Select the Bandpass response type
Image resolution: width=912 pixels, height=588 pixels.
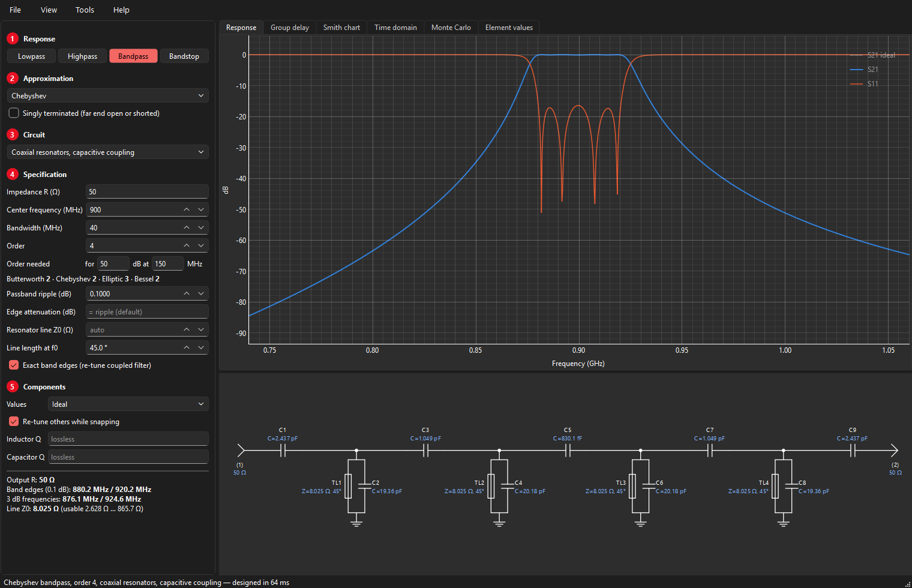click(x=133, y=56)
